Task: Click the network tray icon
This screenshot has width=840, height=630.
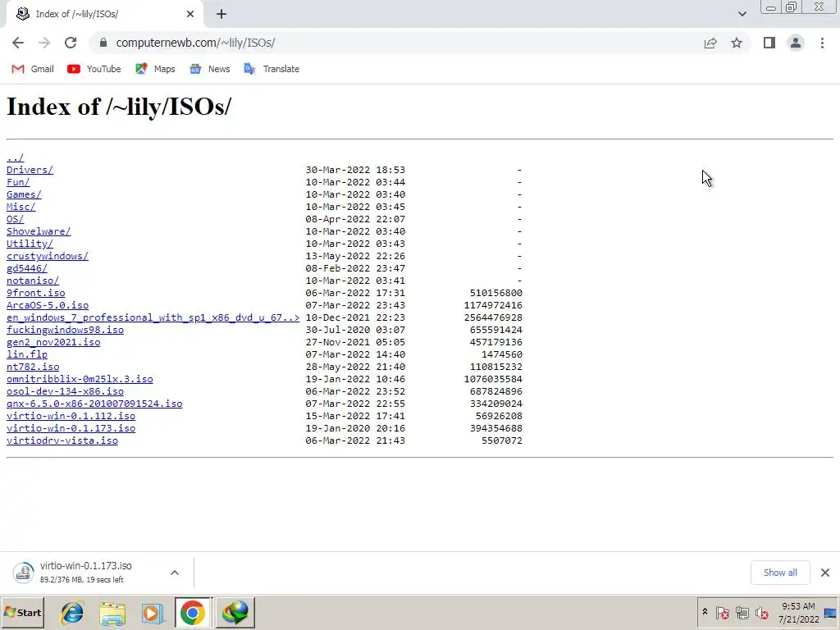Action: tap(742, 612)
